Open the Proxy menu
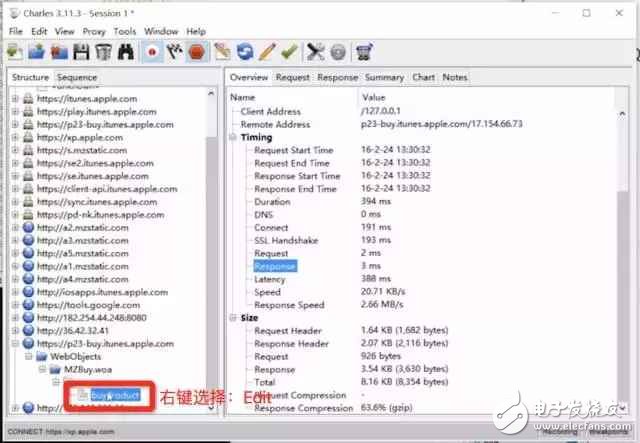 [x=92, y=32]
